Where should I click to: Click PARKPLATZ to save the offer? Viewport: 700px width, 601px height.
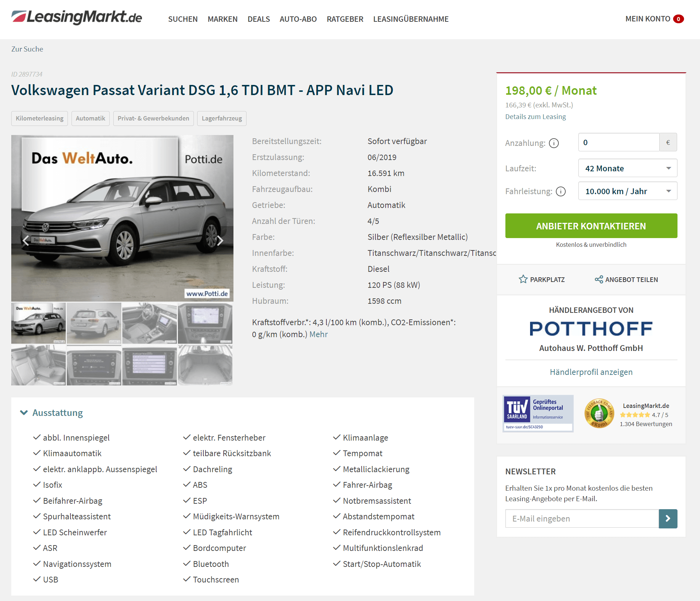547,279
